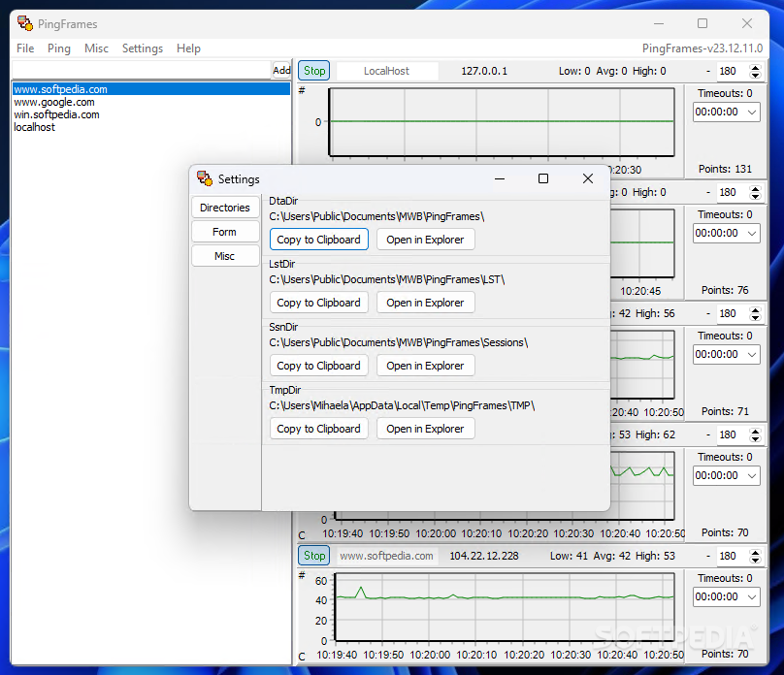Copy SsnDir path to clipboard
The image size is (784, 675).
click(x=319, y=366)
